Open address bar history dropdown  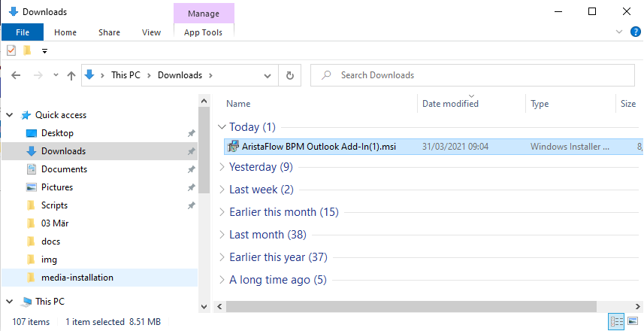coord(268,76)
